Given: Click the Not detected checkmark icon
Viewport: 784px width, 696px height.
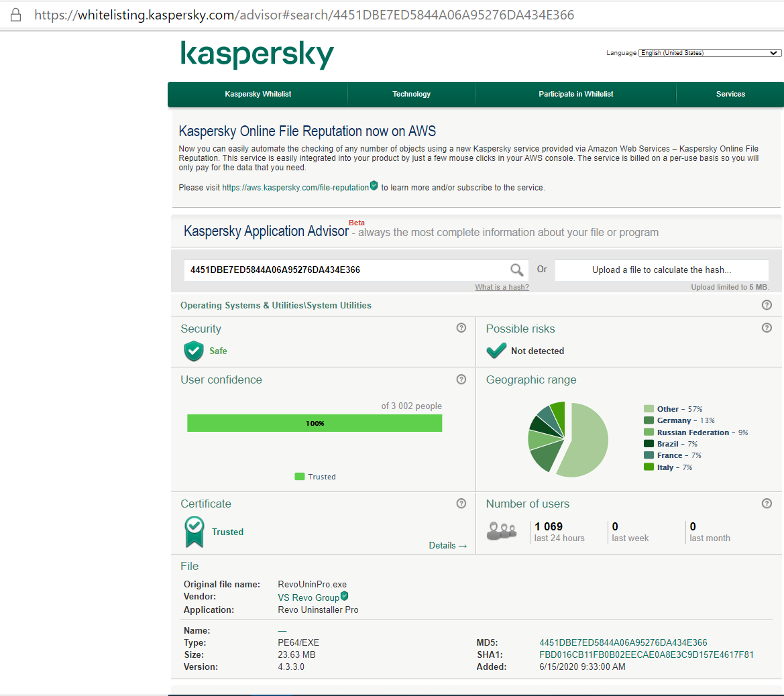Looking at the screenshot, I should [496, 351].
